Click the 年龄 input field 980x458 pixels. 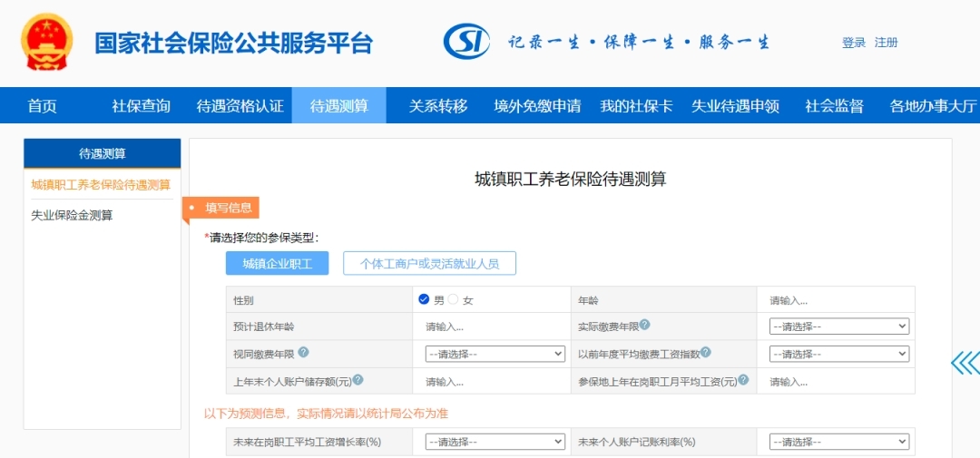tap(835, 300)
